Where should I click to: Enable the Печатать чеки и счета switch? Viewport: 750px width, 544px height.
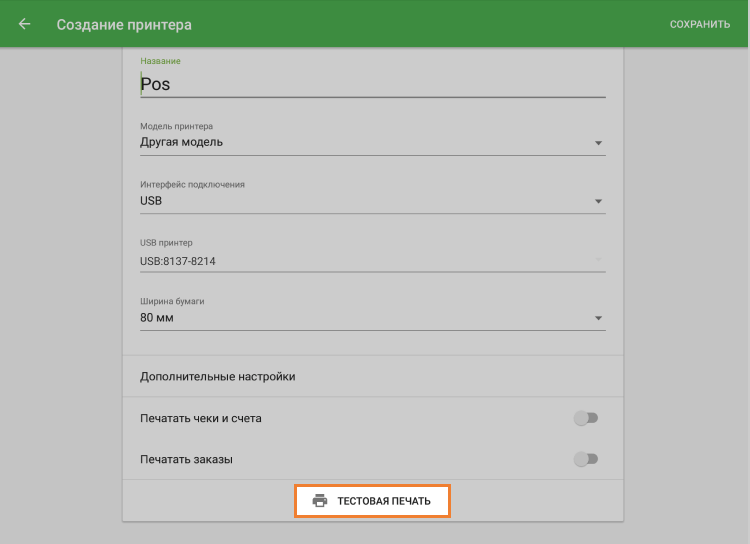pos(586,418)
